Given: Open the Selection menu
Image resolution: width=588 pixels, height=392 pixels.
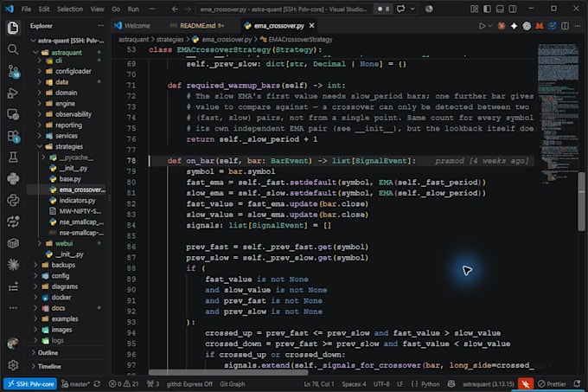Looking at the screenshot, I should [70, 9].
